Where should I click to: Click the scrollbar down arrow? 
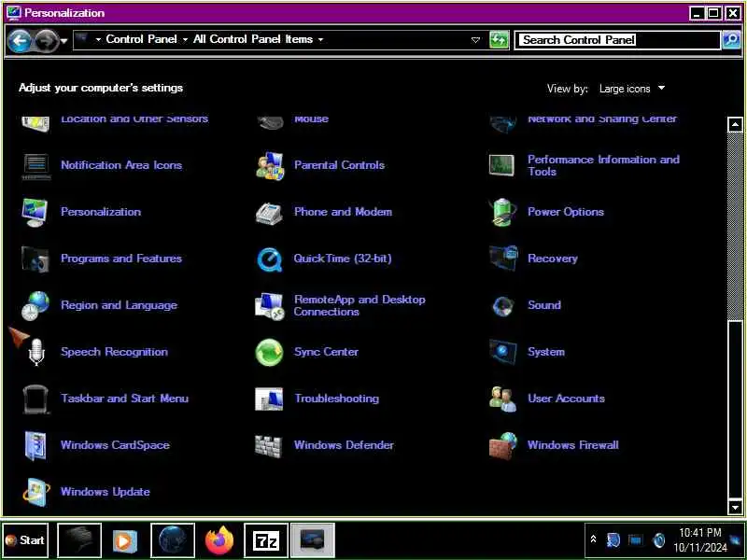(735, 507)
